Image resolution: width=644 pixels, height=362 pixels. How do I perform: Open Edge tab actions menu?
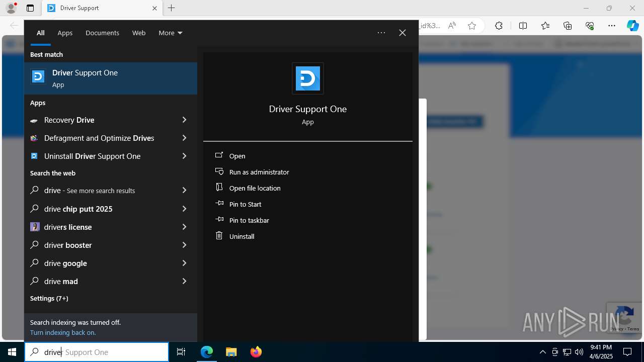tap(30, 8)
